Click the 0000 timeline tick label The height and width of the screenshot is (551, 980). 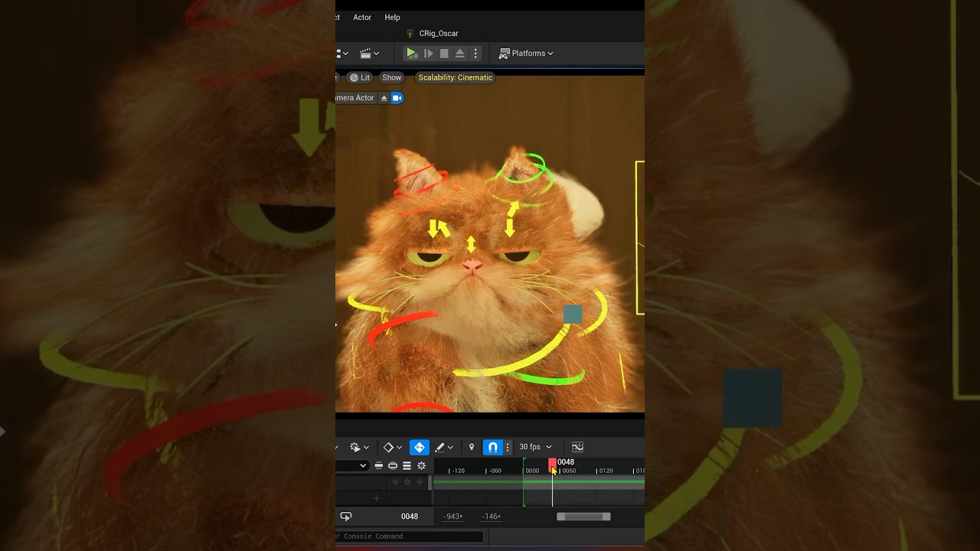click(532, 471)
